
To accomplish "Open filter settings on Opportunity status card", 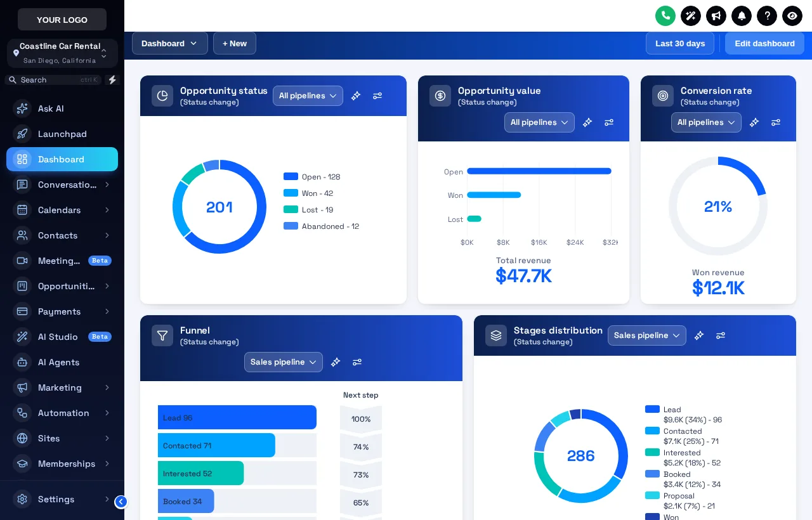I will [x=377, y=96].
